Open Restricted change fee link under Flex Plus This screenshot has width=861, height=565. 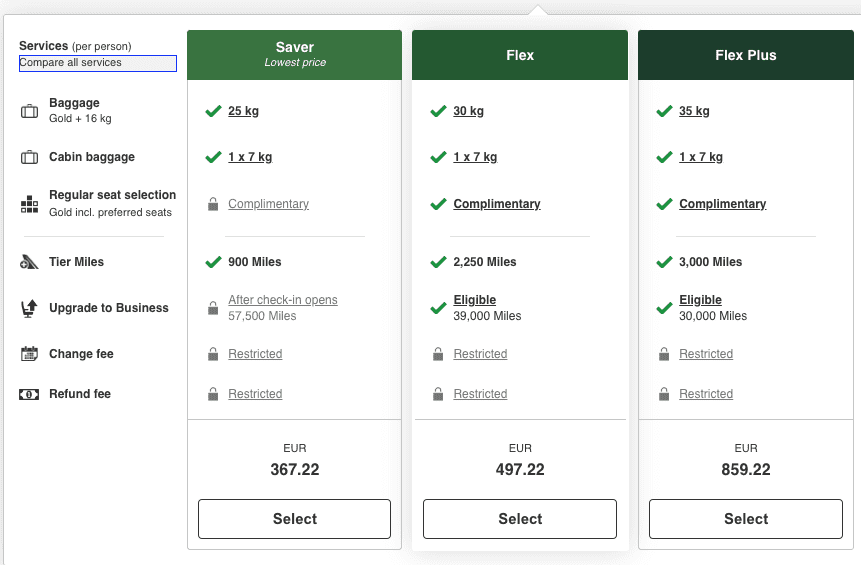[x=706, y=354]
